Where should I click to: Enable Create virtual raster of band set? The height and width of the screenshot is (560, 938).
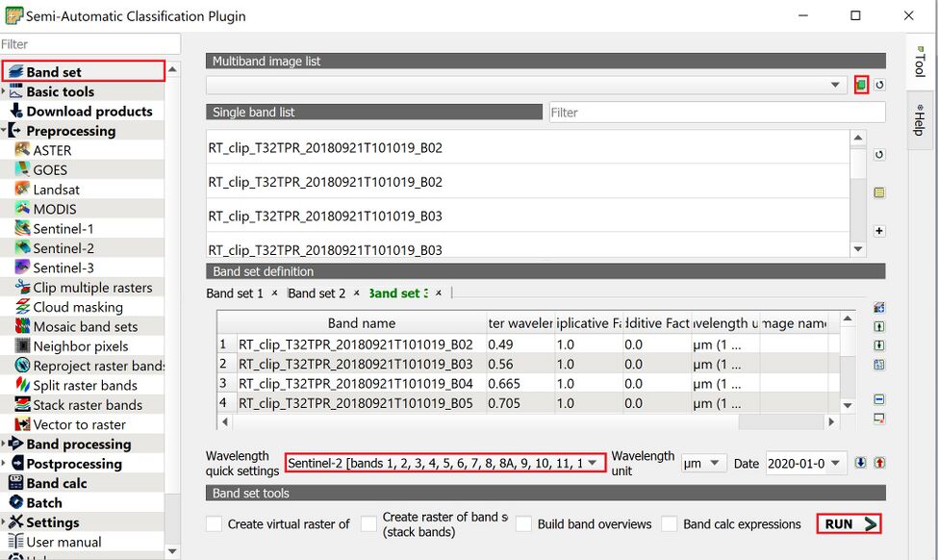[212, 524]
